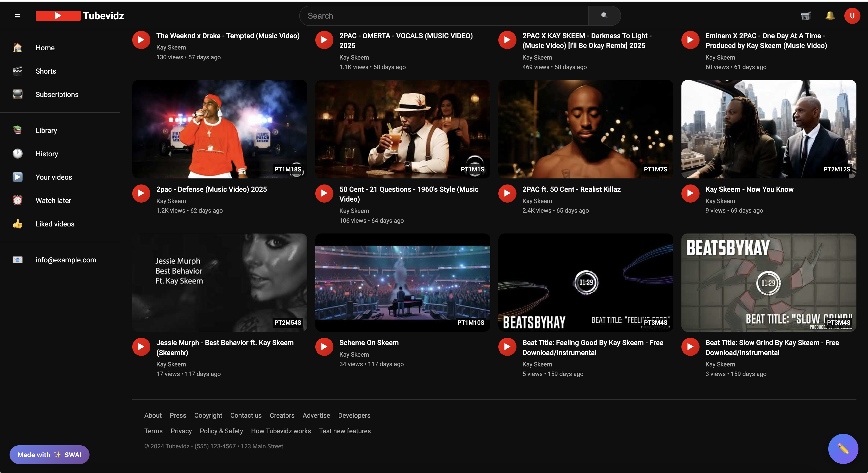Click the Library books icon
This screenshot has width=868, height=473.
click(x=18, y=130)
